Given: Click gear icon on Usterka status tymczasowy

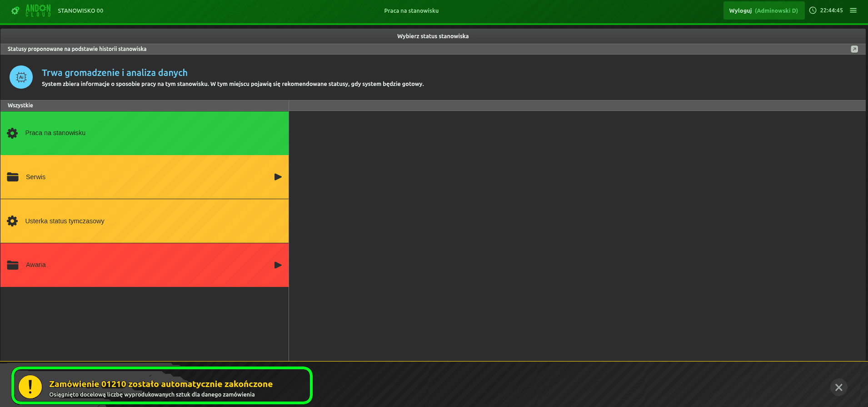Looking at the screenshot, I should [12, 221].
